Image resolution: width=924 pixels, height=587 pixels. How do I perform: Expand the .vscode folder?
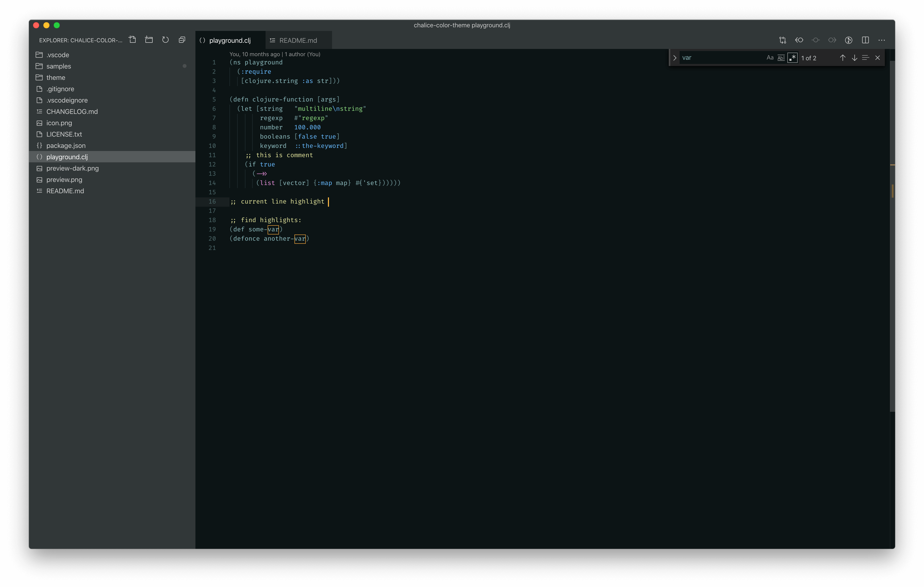pos(57,55)
